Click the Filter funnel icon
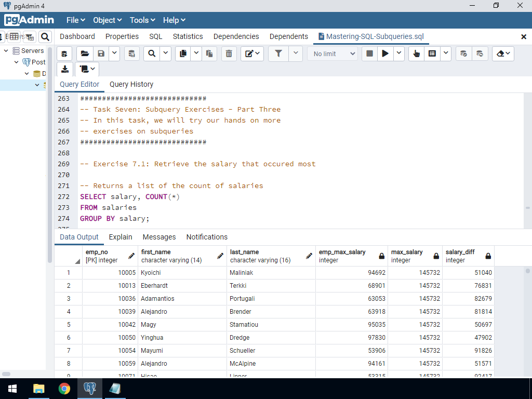Viewport: 532px width, 399px height. 278,54
